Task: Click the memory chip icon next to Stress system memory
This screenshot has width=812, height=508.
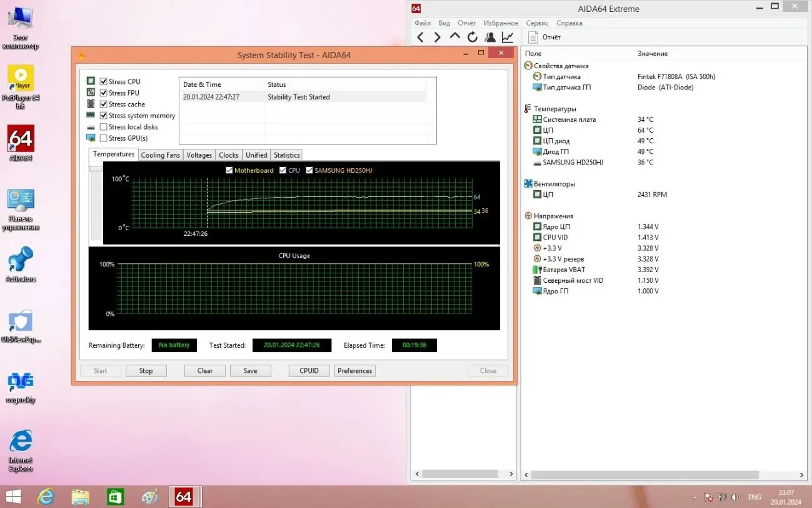Action: 90,116
